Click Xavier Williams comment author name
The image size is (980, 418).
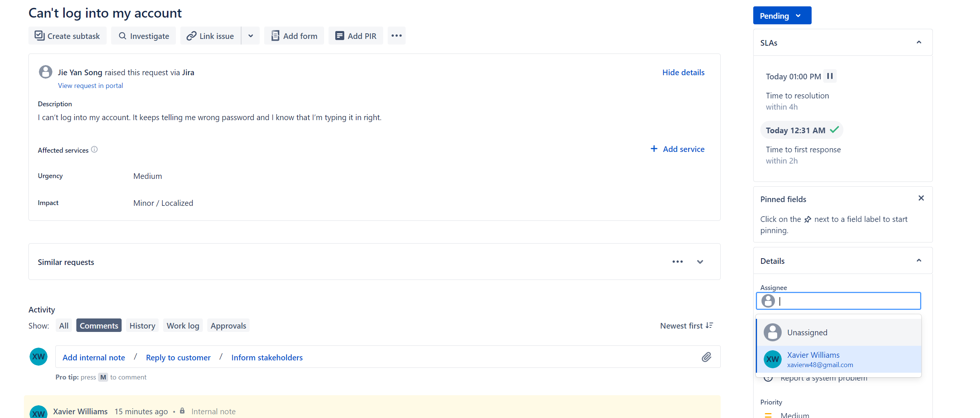click(80, 412)
